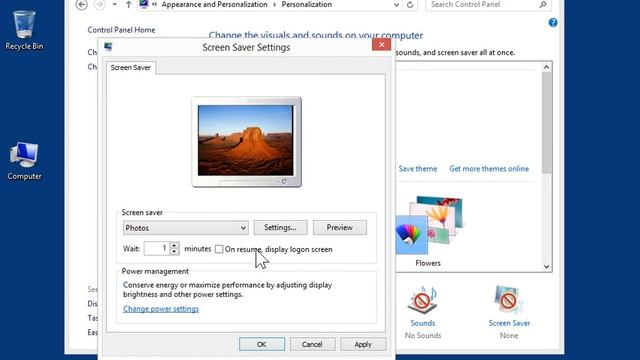Switch to the Screen Saver tab
640x360 pixels.
[131, 67]
